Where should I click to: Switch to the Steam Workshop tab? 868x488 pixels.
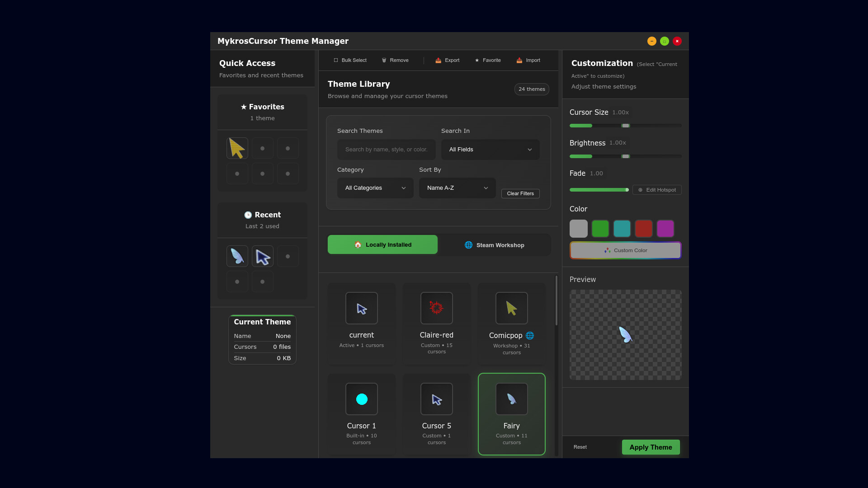pyautogui.click(x=495, y=244)
